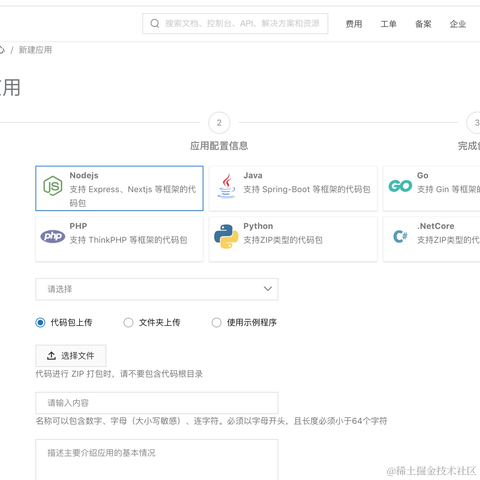This screenshot has width=480, height=480.
Task: Click the name rules hint below input
Action: [x=211, y=421]
